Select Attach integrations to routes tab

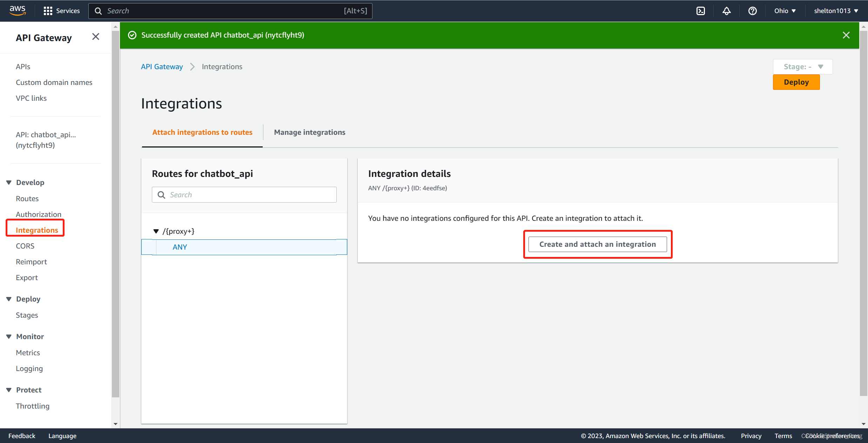[x=202, y=132]
